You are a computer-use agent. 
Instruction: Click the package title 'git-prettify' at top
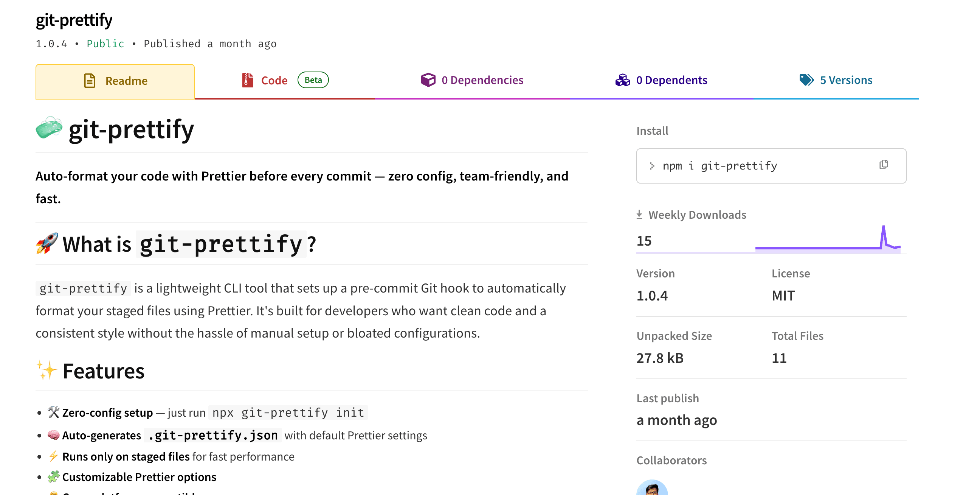74,19
